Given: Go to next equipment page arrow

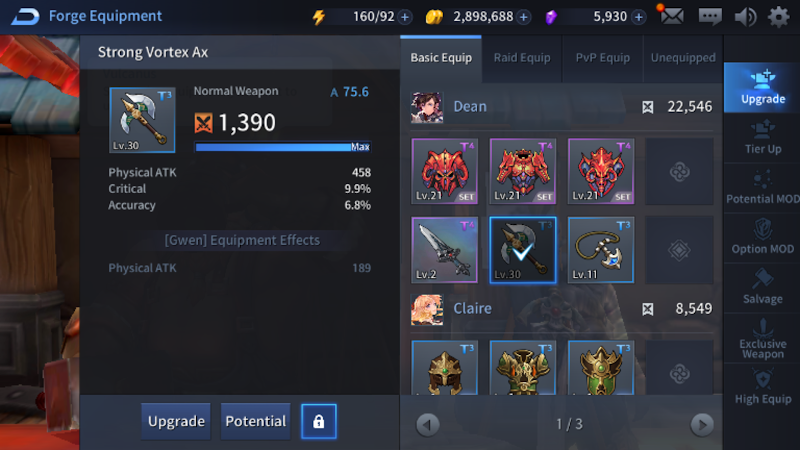Looking at the screenshot, I should pos(702,424).
